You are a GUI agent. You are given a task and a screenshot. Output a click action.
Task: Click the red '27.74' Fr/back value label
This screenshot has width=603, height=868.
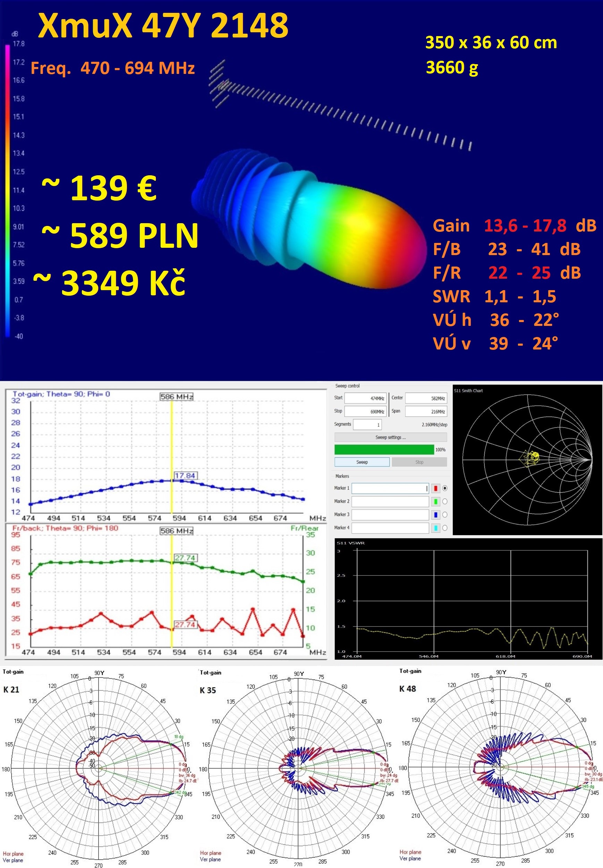[x=185, y=625]
